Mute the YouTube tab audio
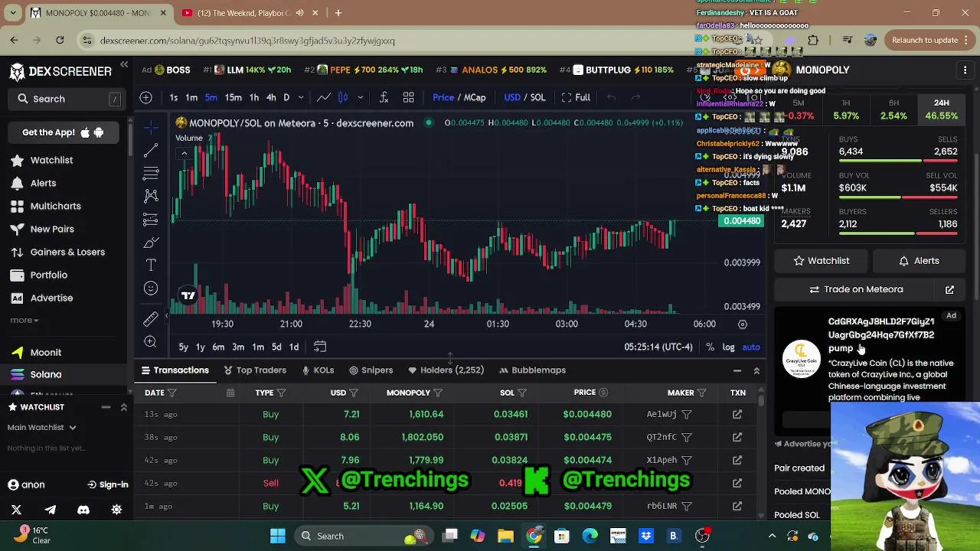Image resolution: width=980 pixels, height=551 pixels. coord(299,13)
